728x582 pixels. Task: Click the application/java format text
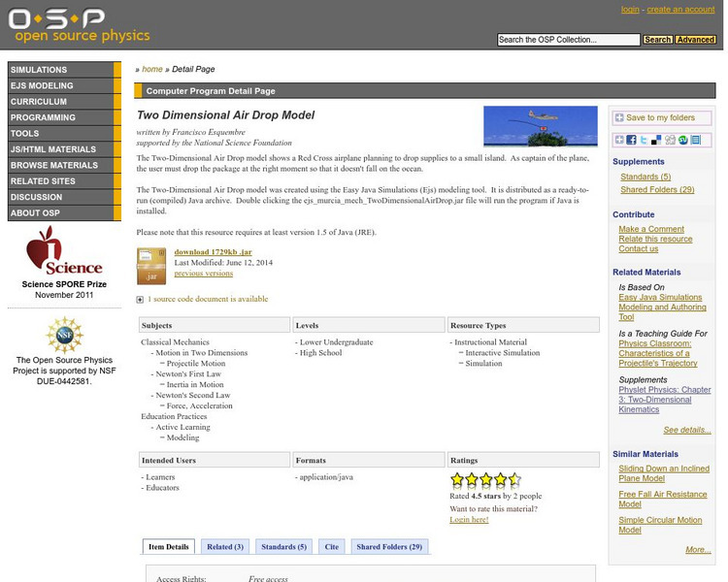(x=326, y=477)
